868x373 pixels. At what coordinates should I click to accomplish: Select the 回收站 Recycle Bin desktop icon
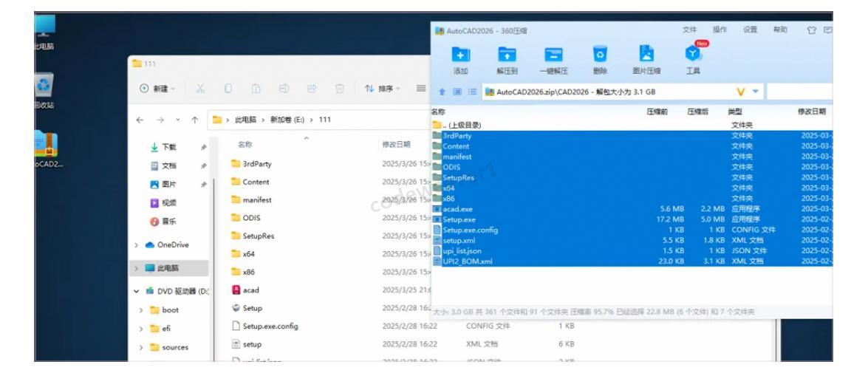click(x=44, y=92)
